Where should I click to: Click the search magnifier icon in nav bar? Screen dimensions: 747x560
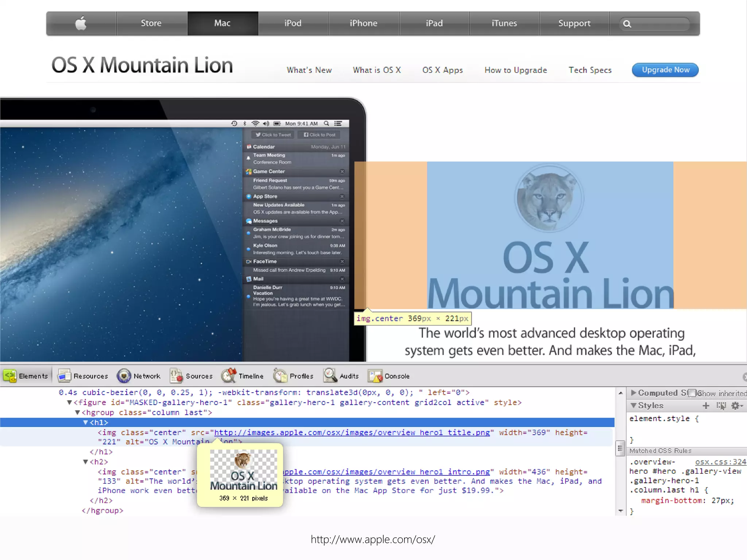(627, 24)
